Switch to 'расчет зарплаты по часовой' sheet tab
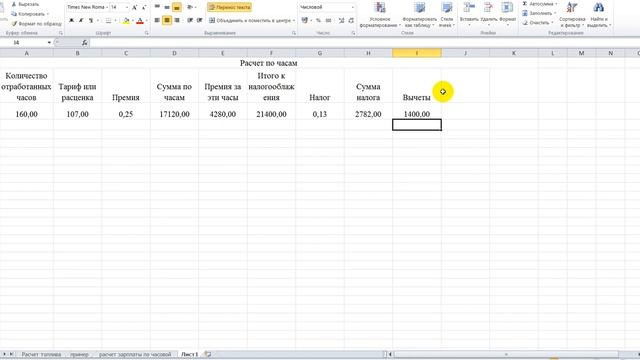640x360 pixels. (x=135, y=354)
